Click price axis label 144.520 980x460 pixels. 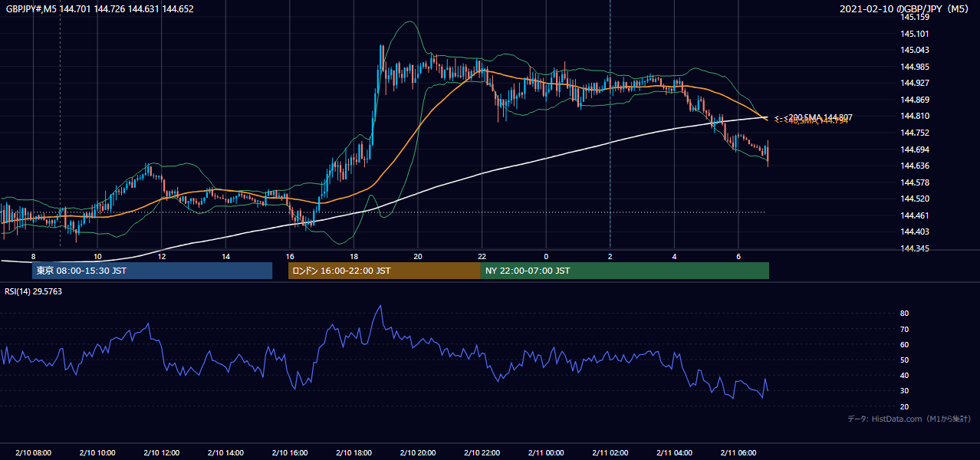pos(915,199)
